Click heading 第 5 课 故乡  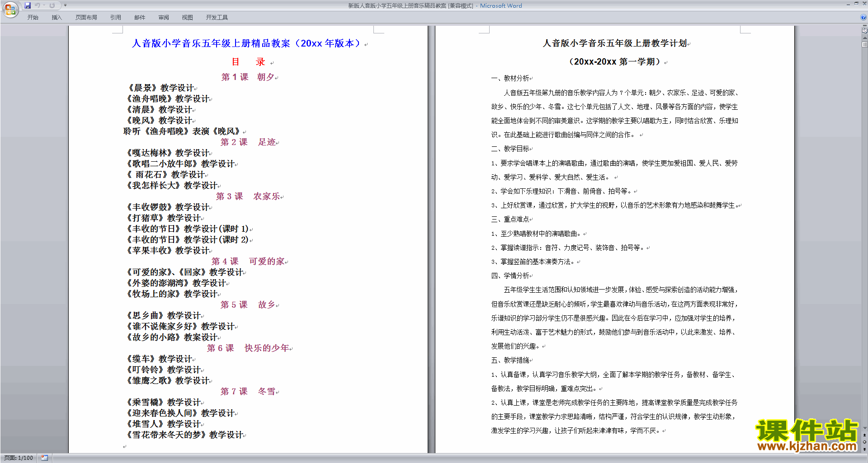(x=248, y=305)
